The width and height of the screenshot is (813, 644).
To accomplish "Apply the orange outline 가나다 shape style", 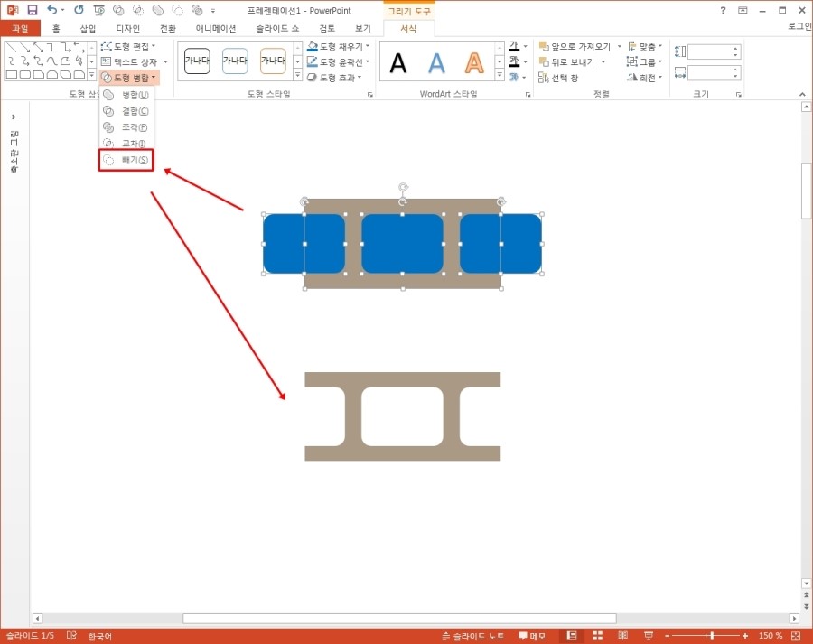I will pos(273,61).
